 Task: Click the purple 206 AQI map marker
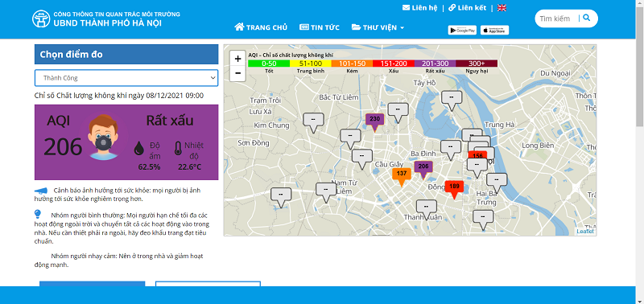pos(423,169)
